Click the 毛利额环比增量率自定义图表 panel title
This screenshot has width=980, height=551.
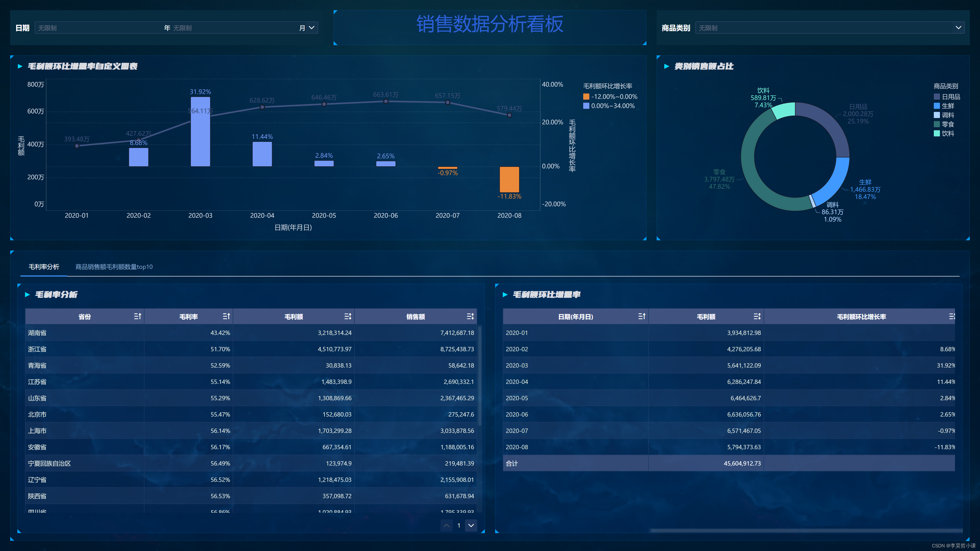82,66
